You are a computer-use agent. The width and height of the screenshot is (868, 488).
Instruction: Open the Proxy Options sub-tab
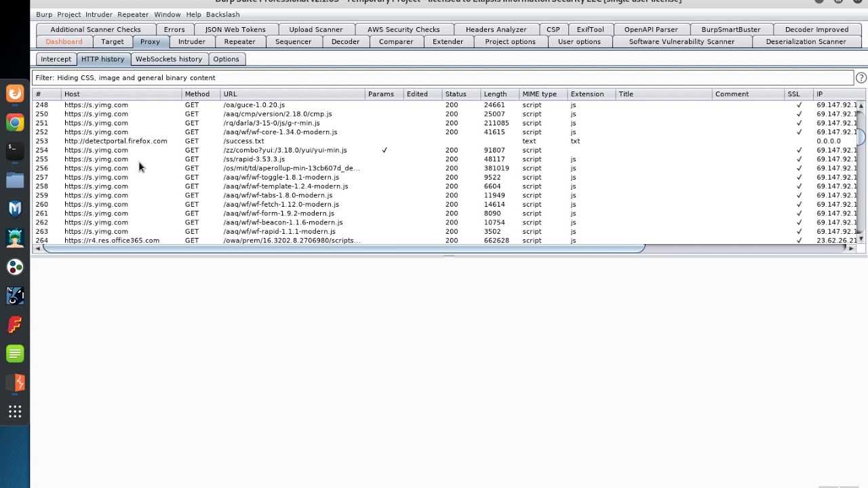point(226,59)
